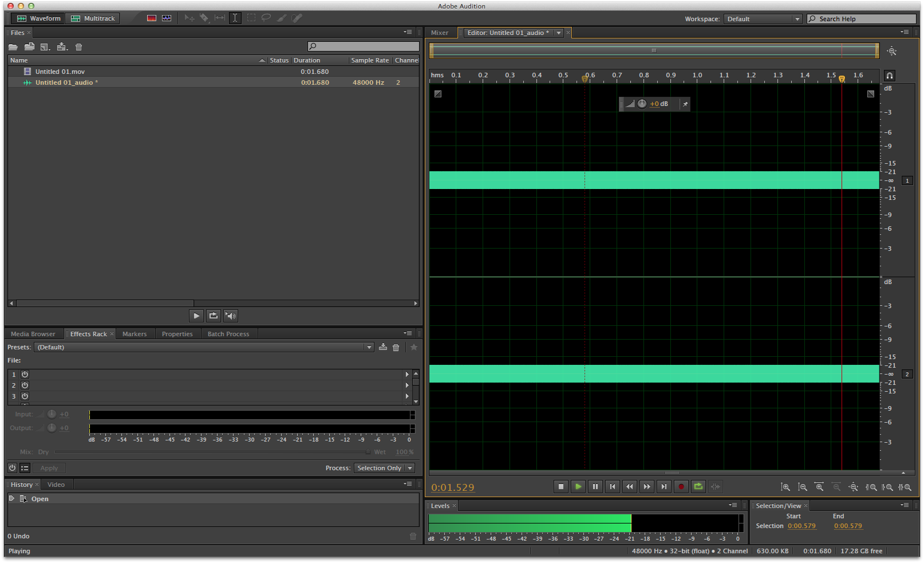
Task: Show the spectral frequency display
Action: [x=152, y=18]
